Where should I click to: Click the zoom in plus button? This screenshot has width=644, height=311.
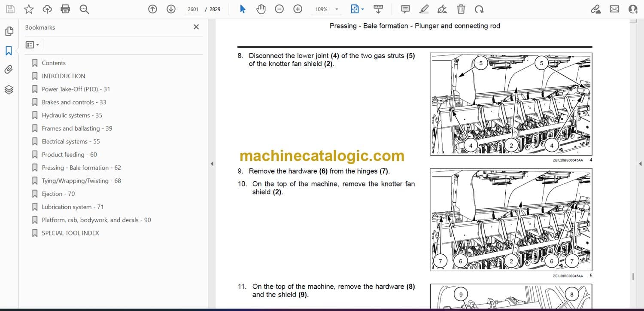click(x=298, y=9)
